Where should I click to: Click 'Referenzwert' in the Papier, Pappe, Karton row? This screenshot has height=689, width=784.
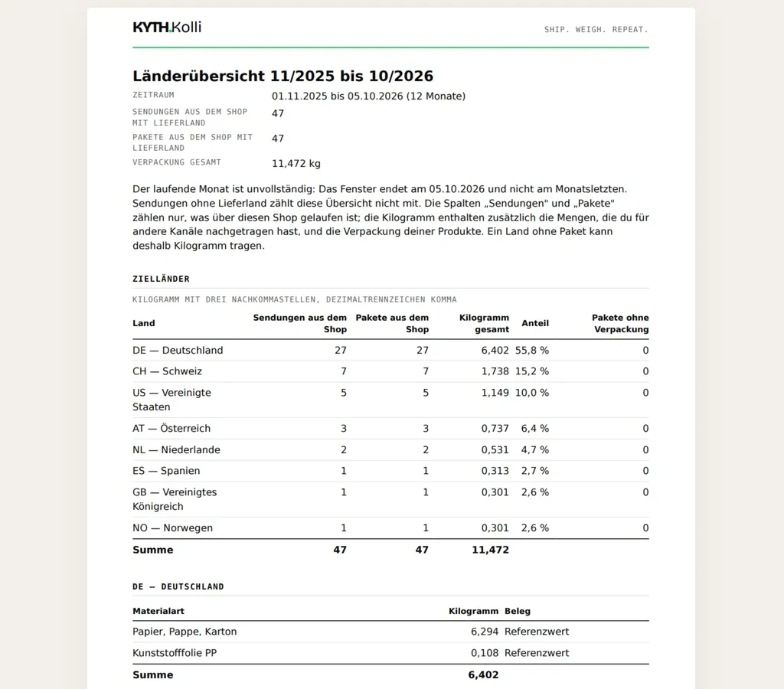537,632
